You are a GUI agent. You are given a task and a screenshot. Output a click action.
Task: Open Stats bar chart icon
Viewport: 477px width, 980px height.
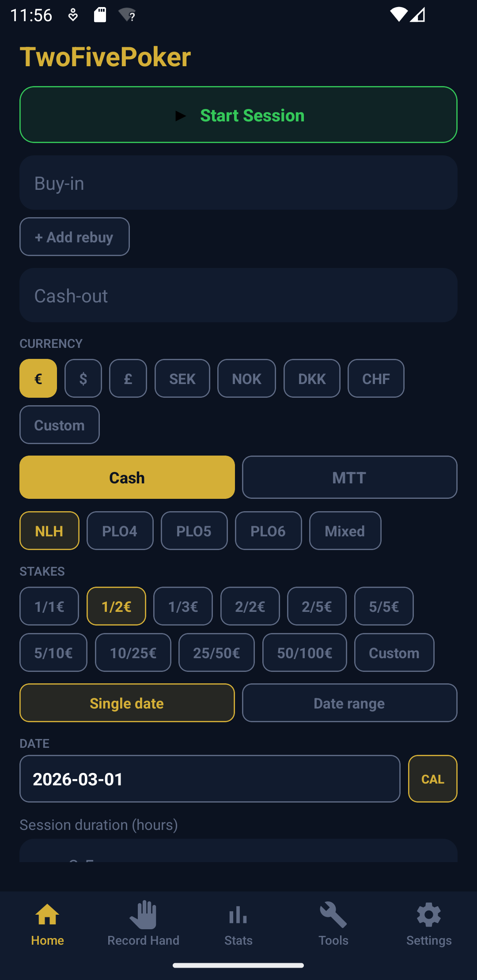click(238, 915)
